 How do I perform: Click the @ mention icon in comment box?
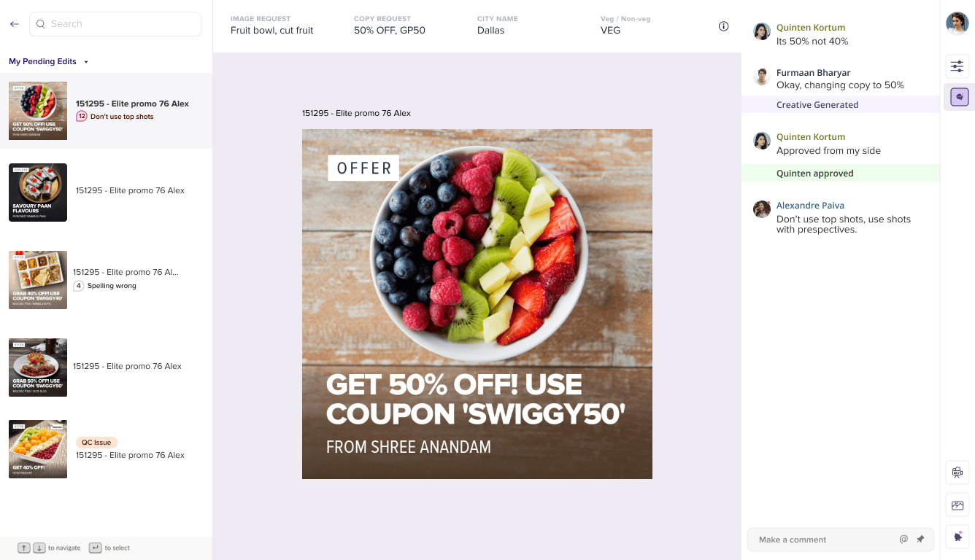click(x=903, y=540)
